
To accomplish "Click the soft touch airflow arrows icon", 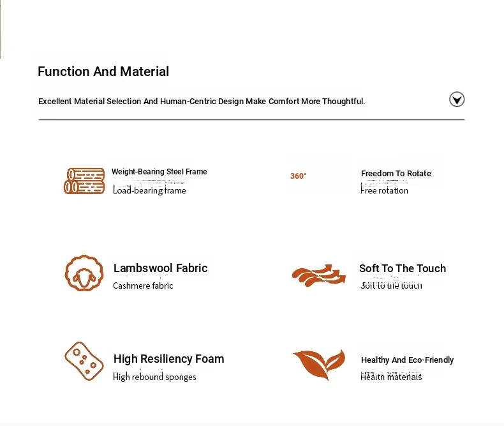I will click(318, 275).
